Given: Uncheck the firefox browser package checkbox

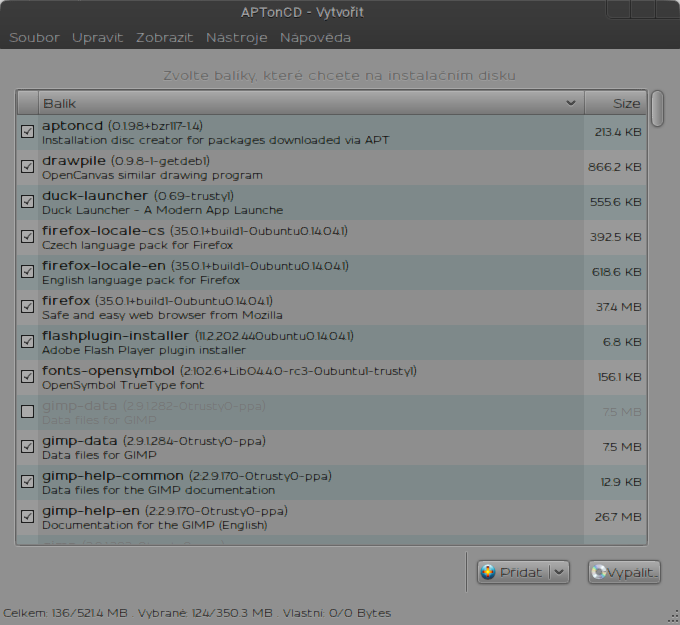Looking at the screenshot, I should point(27,307).
